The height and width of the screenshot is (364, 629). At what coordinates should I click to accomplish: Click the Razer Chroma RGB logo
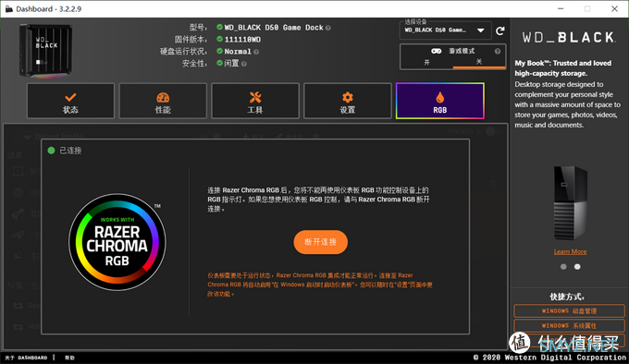117,241
